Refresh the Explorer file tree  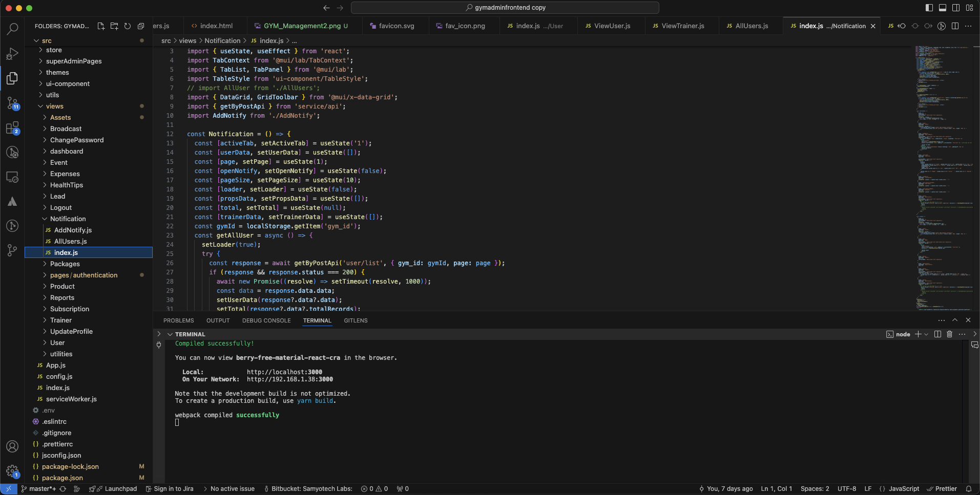(x=128, y=26)
